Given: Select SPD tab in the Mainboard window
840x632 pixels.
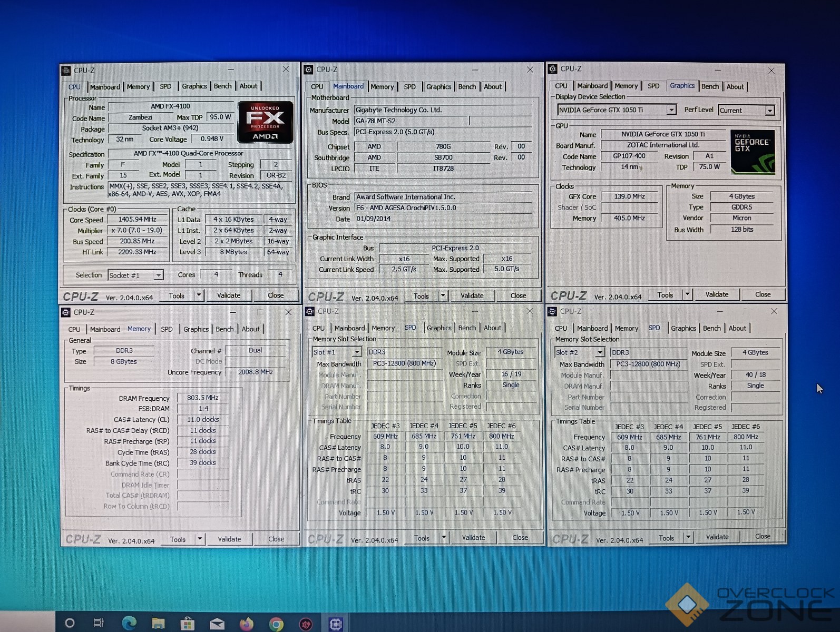Looking at the screenshot, I should click(x=409, y=87).
